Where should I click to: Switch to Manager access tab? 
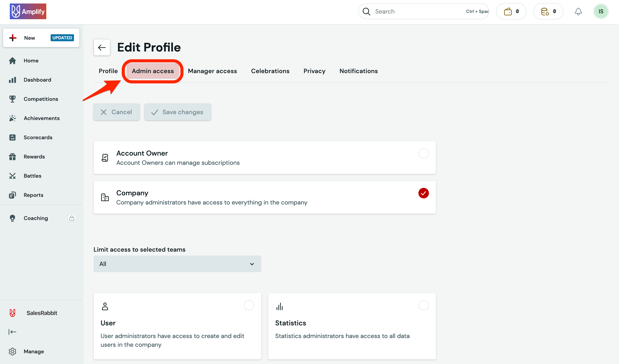(212, 71)
